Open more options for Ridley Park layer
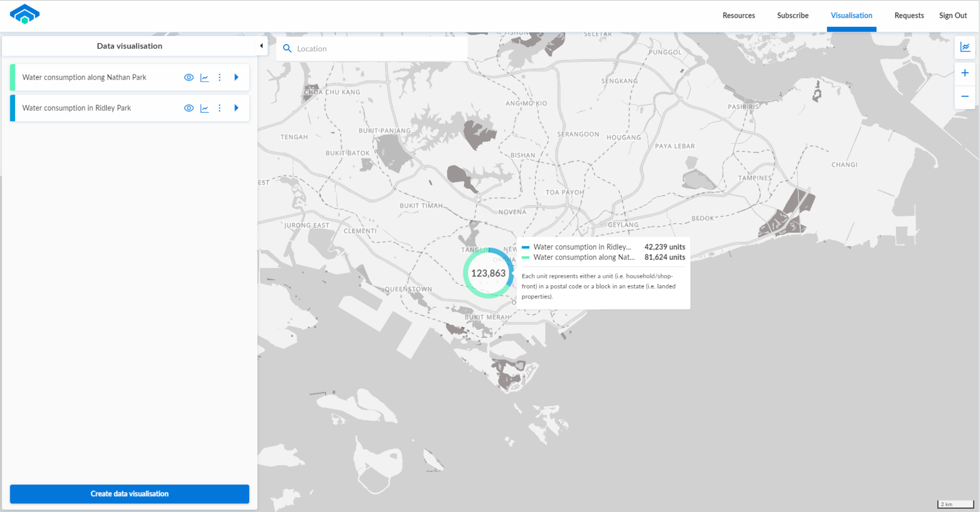Screen dimensions: 980x512 220,108
